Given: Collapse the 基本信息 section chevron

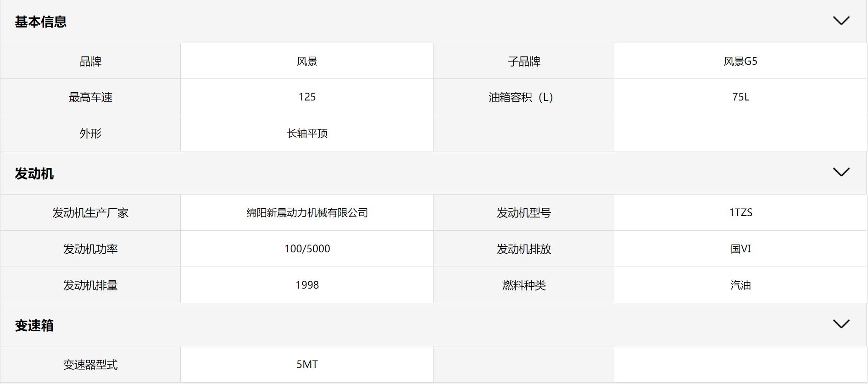Looking at the screenshot, I should click(841, 21).
